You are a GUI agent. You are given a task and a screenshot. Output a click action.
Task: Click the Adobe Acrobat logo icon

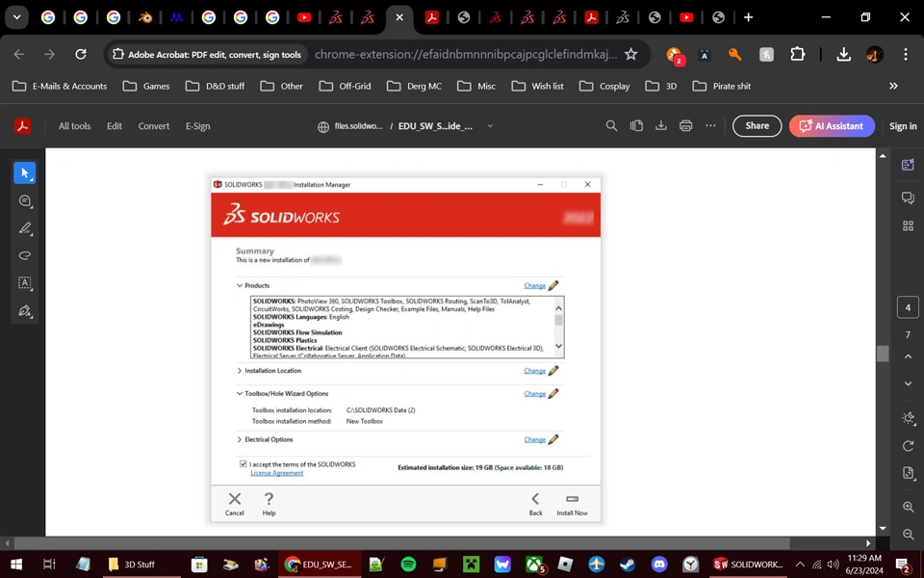[22, 125]
